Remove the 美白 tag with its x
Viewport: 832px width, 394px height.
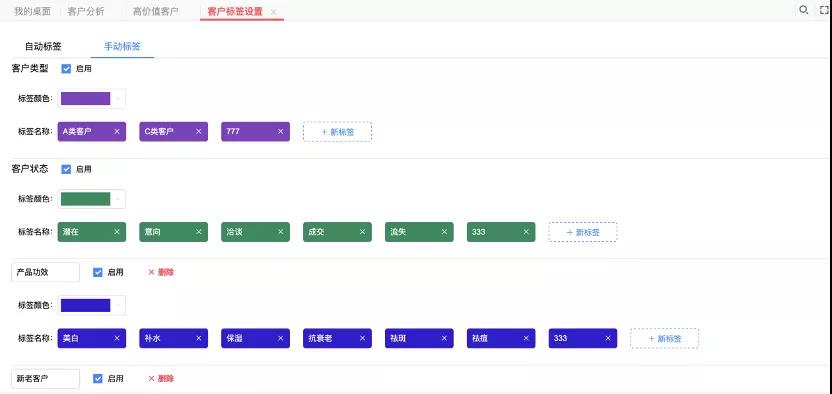point(117,338)
